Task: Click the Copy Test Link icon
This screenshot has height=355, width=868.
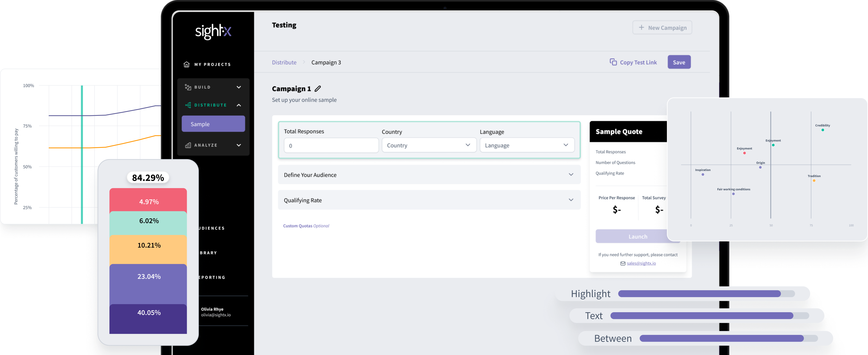Action: point(613,62)
